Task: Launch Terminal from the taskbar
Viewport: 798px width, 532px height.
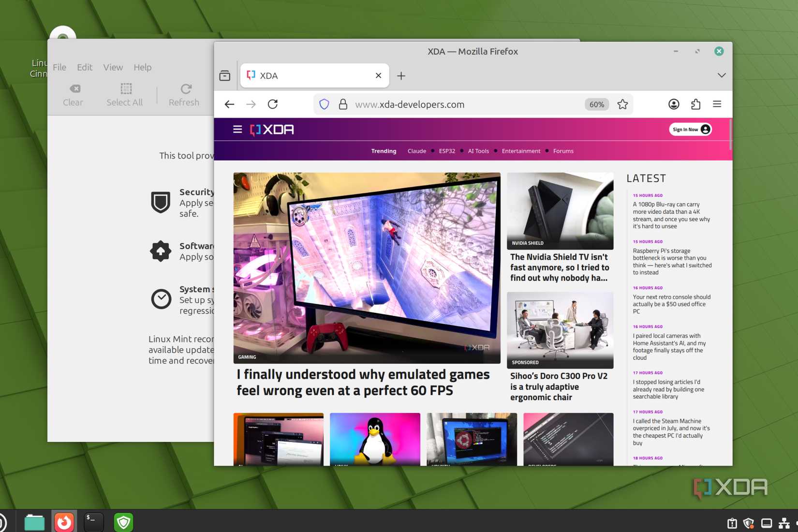Action: (94, 522)
